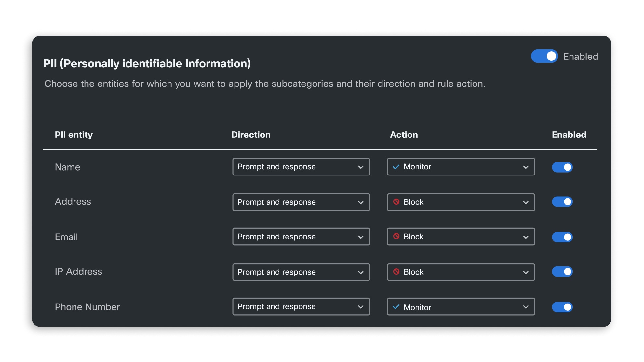Image resolution: width=644 pixels, height=362 pixels.
Task: Click the checkmark icon in Phone Number's Monitor
Action: click(396, 306)
